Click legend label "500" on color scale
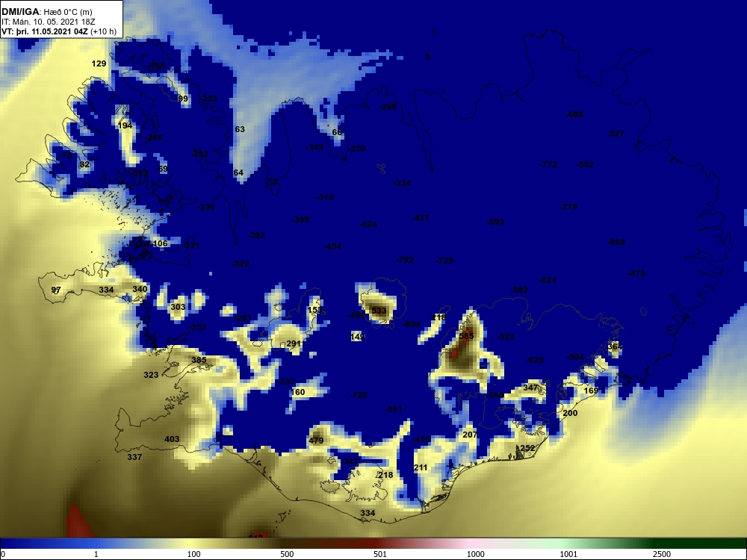The image size is (747, 560). coord(287,554)
